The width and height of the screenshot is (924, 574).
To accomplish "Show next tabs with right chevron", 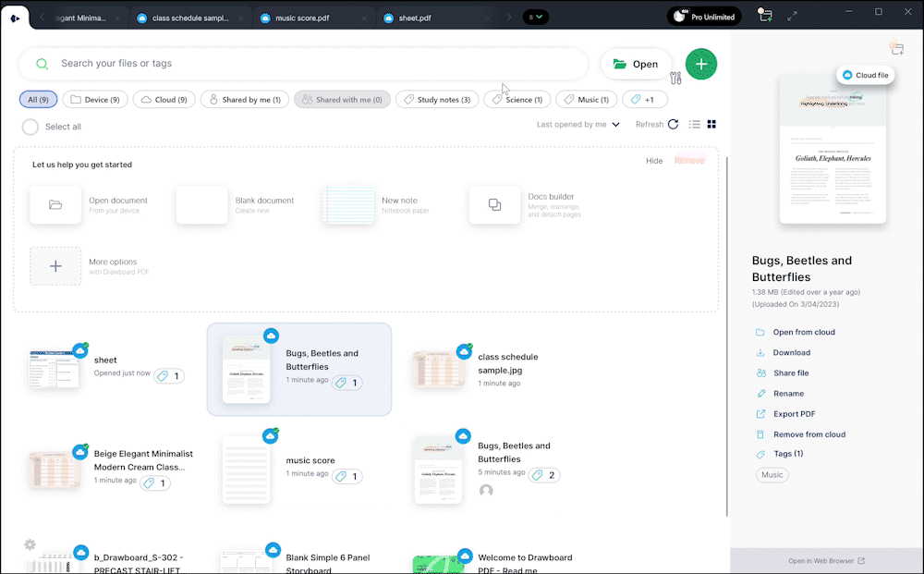I will pos(508,18).
